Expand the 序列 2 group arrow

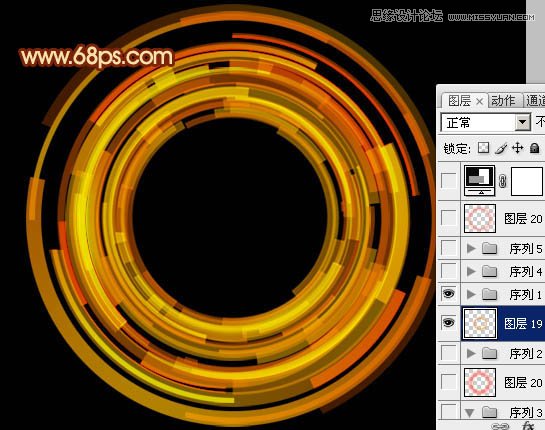coord(471,354)
